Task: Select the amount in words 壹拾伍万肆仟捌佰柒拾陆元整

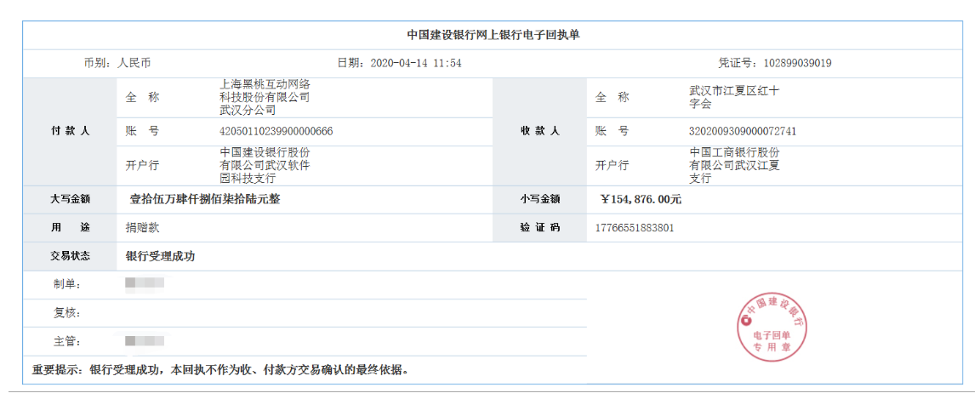Action: click(204, 199)
